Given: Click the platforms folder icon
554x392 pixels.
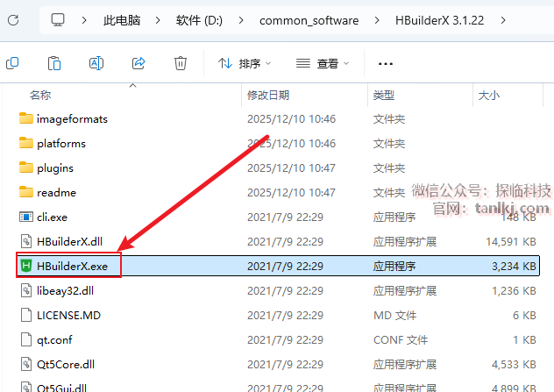Looking at the screenshot, I should point(26,143).
